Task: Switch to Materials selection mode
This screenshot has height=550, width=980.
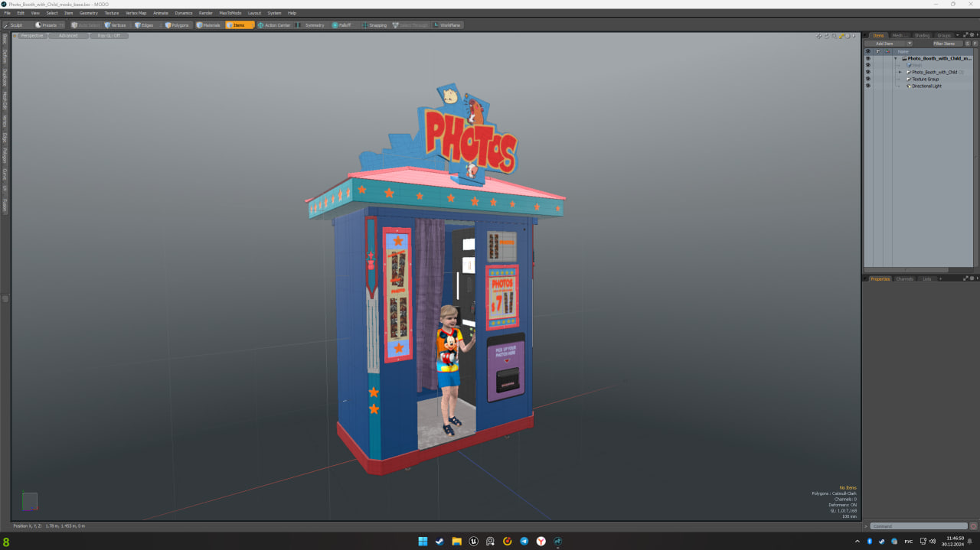Action: pyautogui.click(x=208, y=25)
